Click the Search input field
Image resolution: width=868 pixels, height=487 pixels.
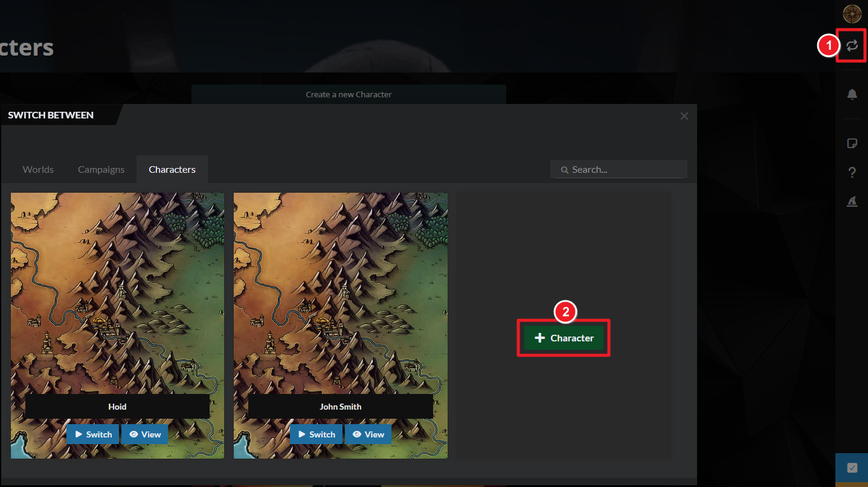click(x=619, y=169)
